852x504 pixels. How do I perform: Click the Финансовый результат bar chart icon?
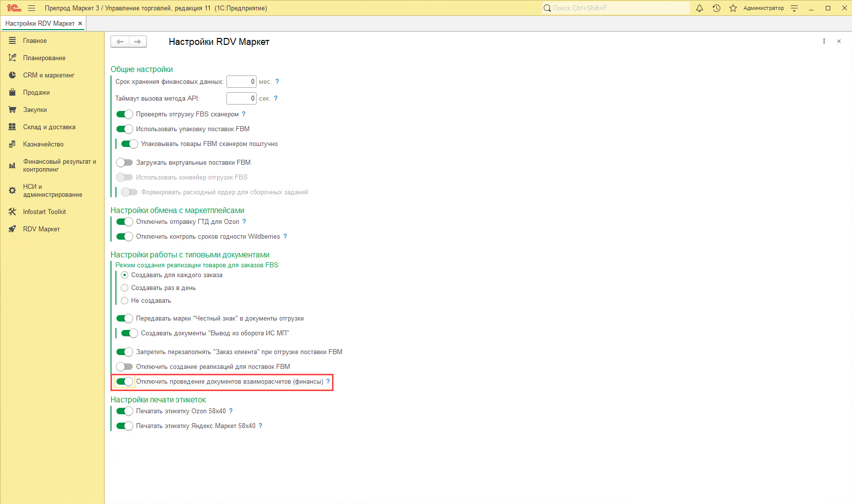(x=12, y=166)
